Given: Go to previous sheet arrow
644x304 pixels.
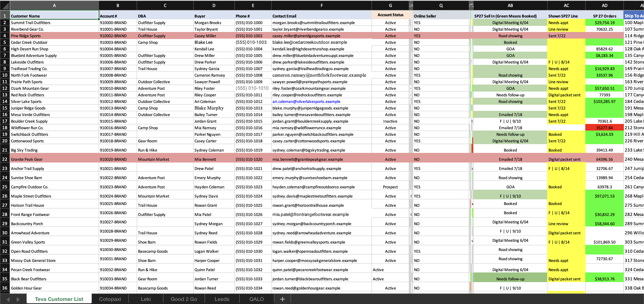Looking at the screenshot, I should (8, 299).
